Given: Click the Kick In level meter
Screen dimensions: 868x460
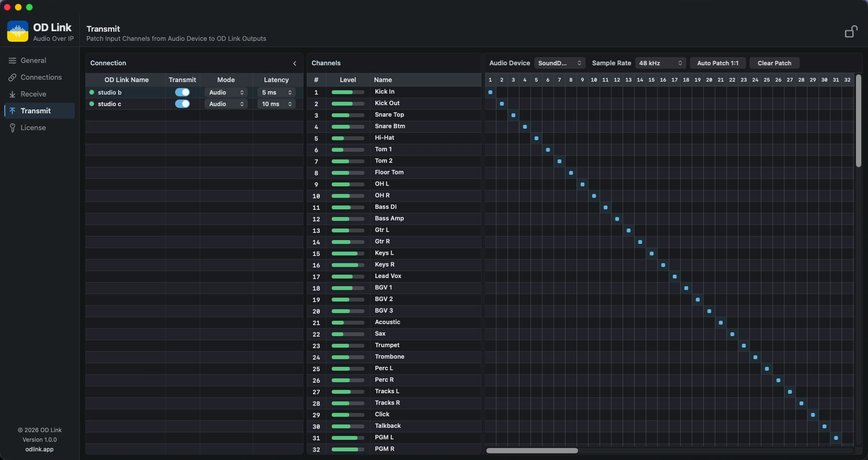Looking at the screenshot, I should (348, 92).
